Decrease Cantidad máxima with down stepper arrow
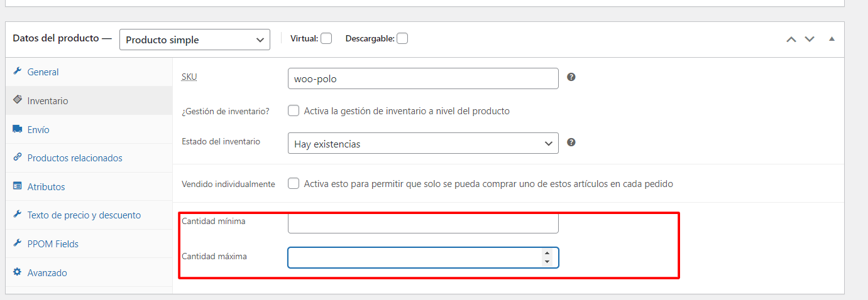Viewport: 868px width, 300px height. [x=547, y=262]
